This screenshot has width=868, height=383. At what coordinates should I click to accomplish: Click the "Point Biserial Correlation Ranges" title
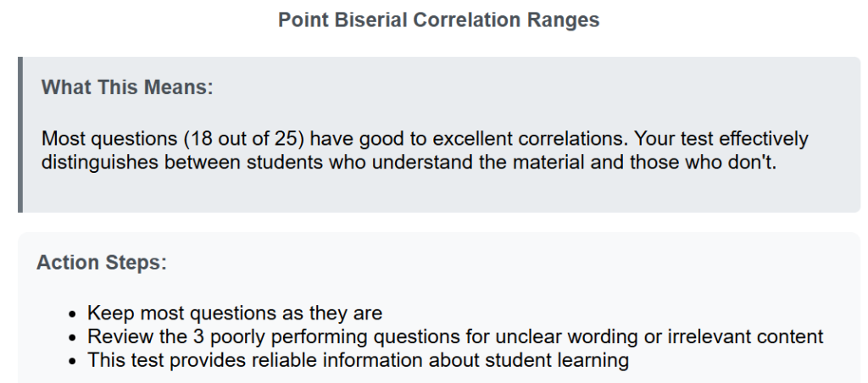438,20
